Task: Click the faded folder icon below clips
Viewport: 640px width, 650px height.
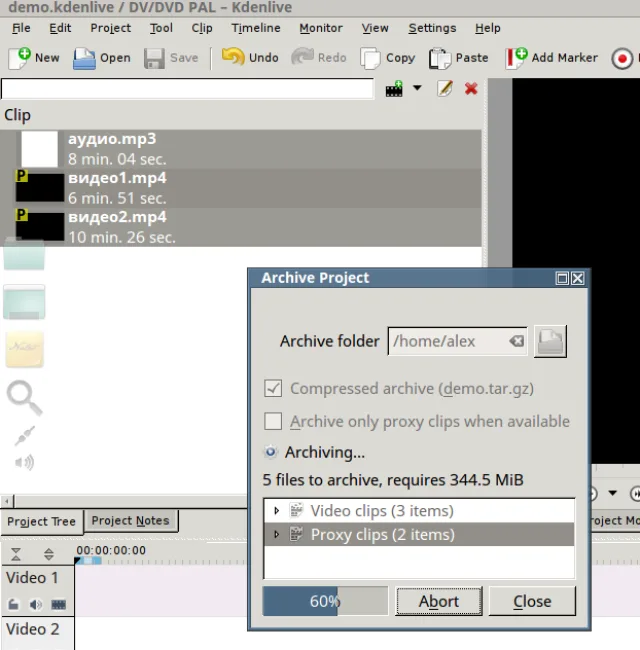Action: (24, 254)
